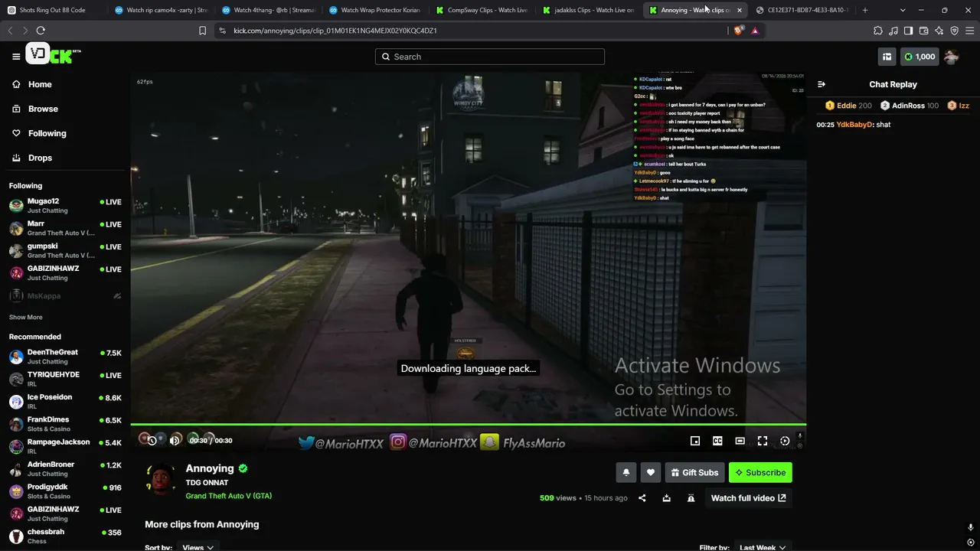Open the Sort by Views dropdown

[198, 547]
